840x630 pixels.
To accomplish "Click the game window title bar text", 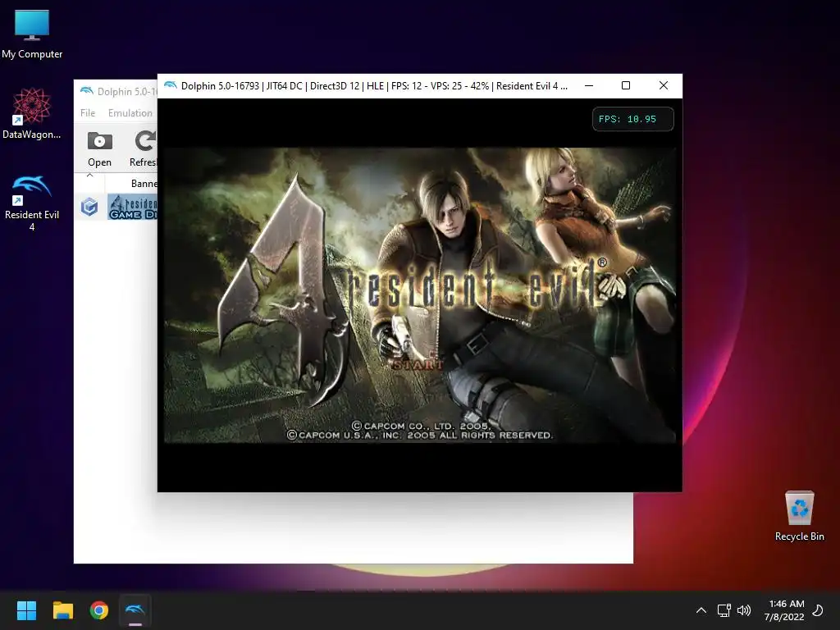I will (374, 85).
